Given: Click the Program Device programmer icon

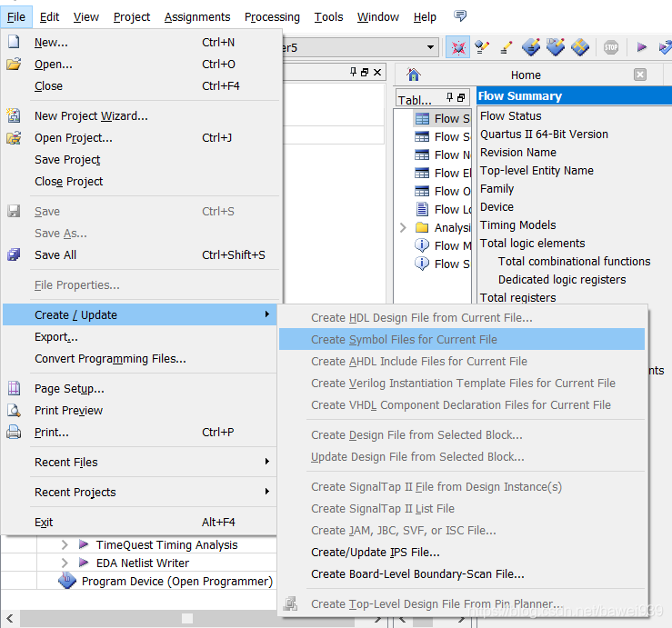Looking at the screenshot, I should tap(67, 581).
